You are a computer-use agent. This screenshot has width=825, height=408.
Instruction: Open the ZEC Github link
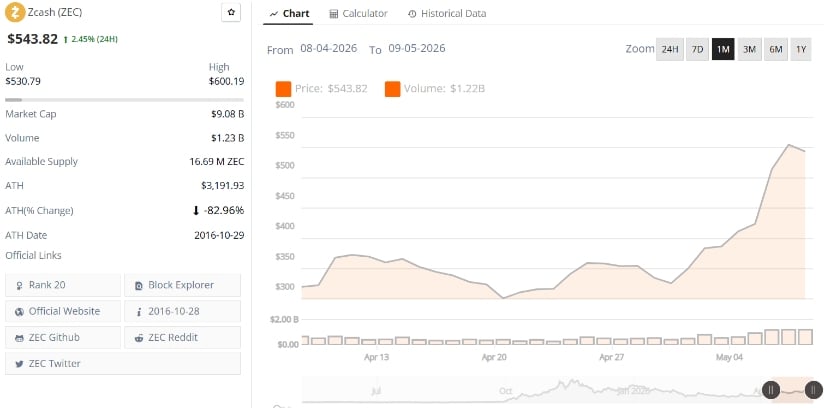(63, 337)
